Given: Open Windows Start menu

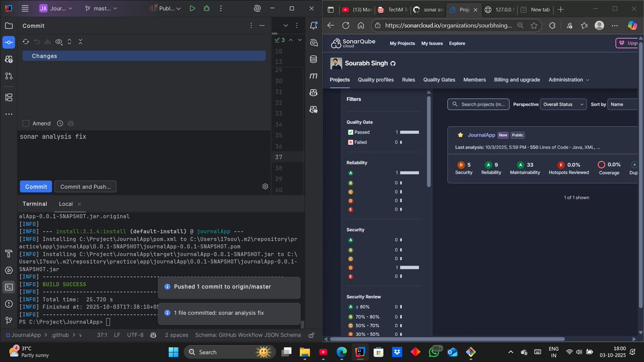Looking at the screenshot, I should (173, 352).
